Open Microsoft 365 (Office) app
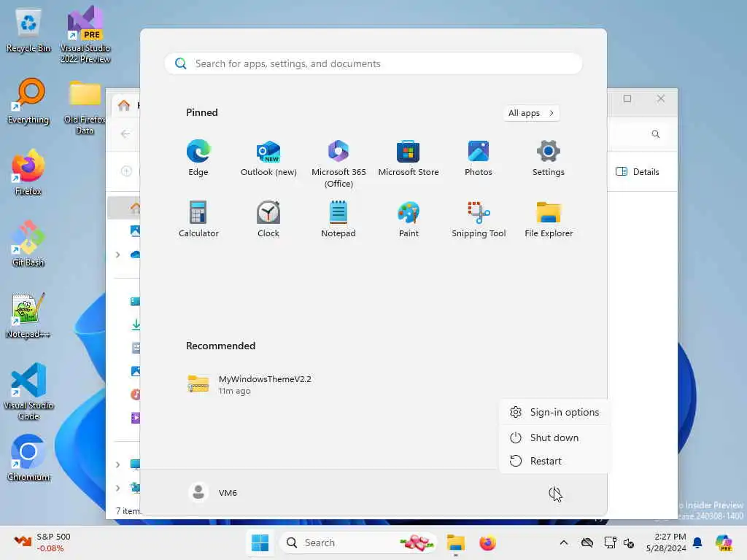747x560 pixels. (x=338, y=164)
